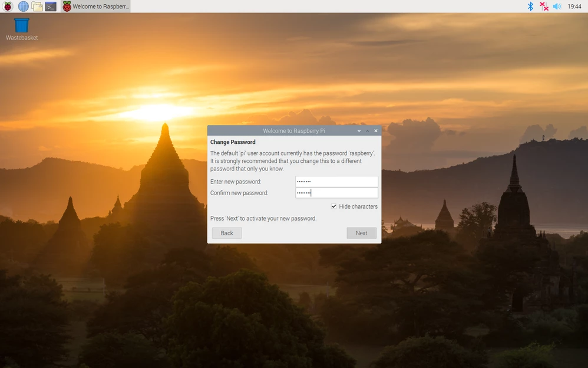Click the disconnected network icon in the tray

[543, 6]
